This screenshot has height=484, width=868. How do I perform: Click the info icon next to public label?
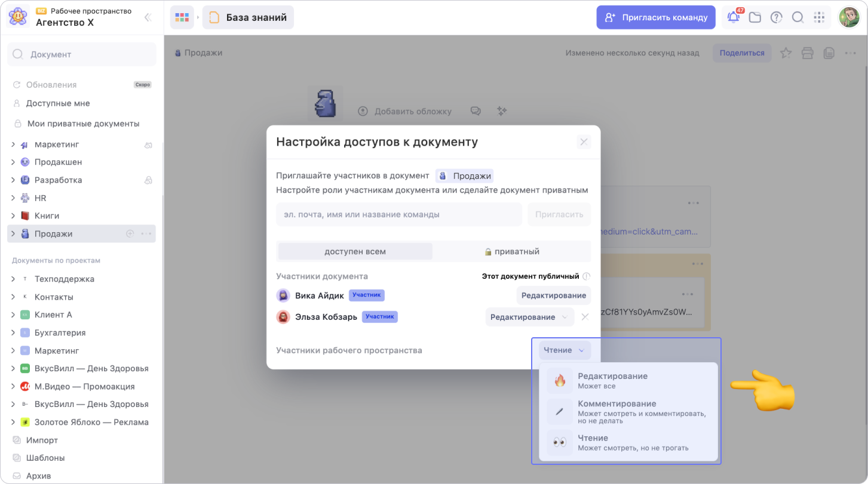[x=587, y=276]
